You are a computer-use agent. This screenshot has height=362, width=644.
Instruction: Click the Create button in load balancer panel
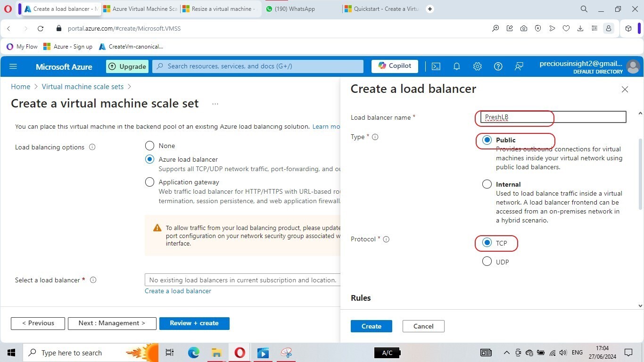coord(372,326)
